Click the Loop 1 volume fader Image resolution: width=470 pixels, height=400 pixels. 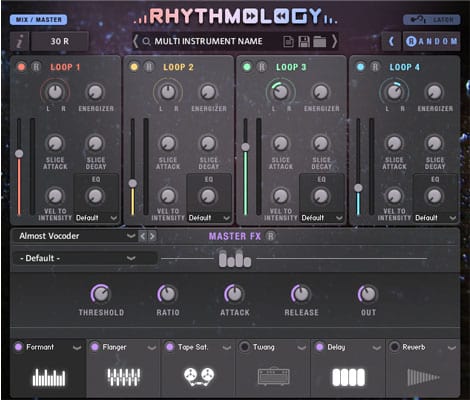(19, 154)
